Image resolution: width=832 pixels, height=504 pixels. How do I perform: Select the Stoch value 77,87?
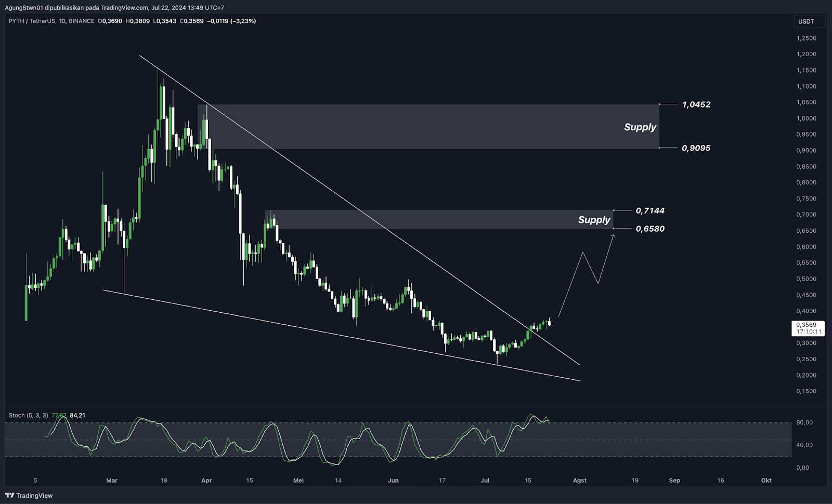pos(59,415)
